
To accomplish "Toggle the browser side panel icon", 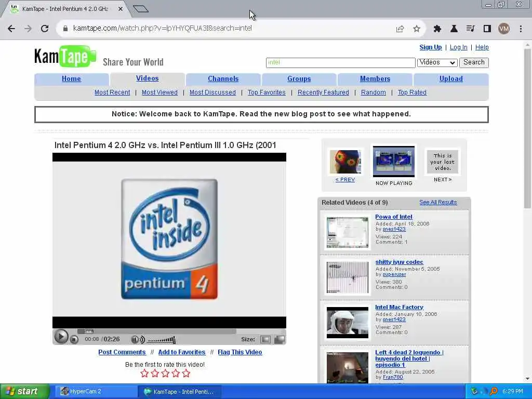I will pyautogui.click(x=487, y=29).
